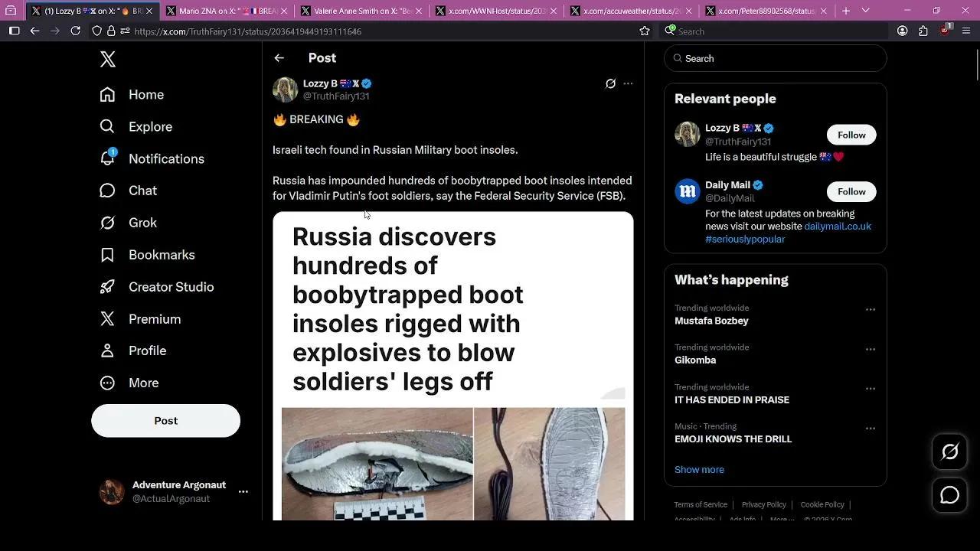Open Creator Studio in the sidebar
Viewport: 980px width, 551px height.
pos(171,287)
